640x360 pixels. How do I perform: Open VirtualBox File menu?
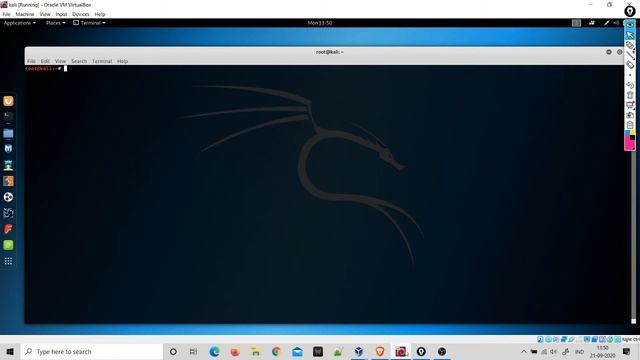(x=7, y=14)
